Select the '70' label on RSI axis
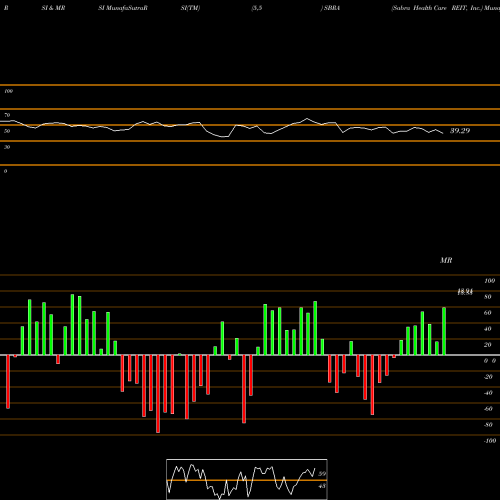Viewport: 500px width, 500px height. point(7,115)
